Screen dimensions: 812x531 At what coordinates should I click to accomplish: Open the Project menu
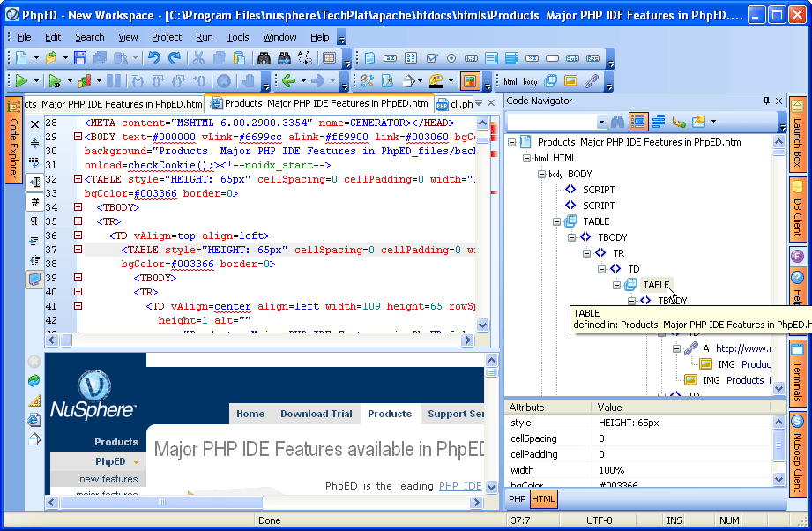(167, 37)
